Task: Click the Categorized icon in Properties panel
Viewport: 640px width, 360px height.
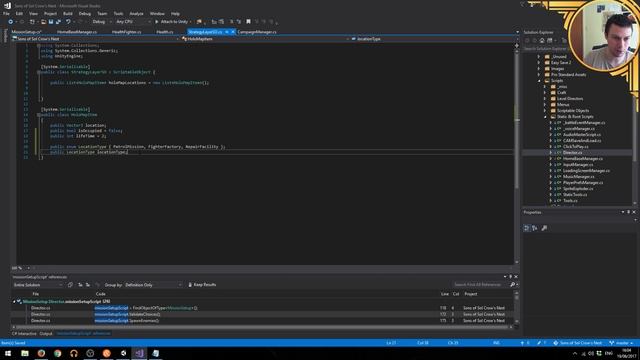Action: pos(527,228)
